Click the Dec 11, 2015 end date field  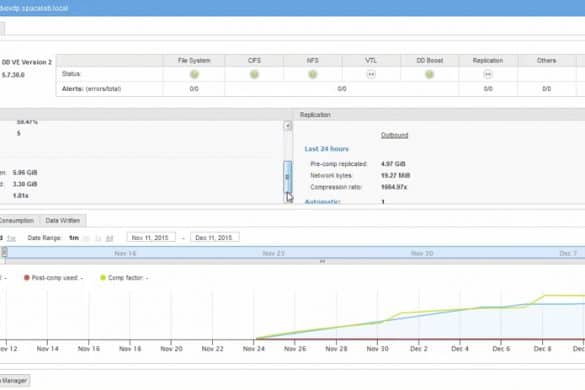pyautogui.click(x=215, y=238)
